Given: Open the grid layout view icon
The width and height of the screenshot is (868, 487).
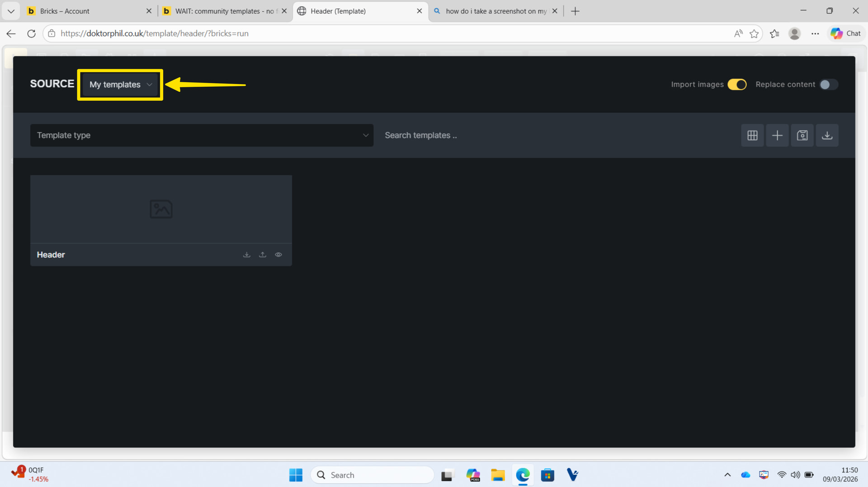Looking at the screenshot, I should pyautogui.click(x=752, y=136).
